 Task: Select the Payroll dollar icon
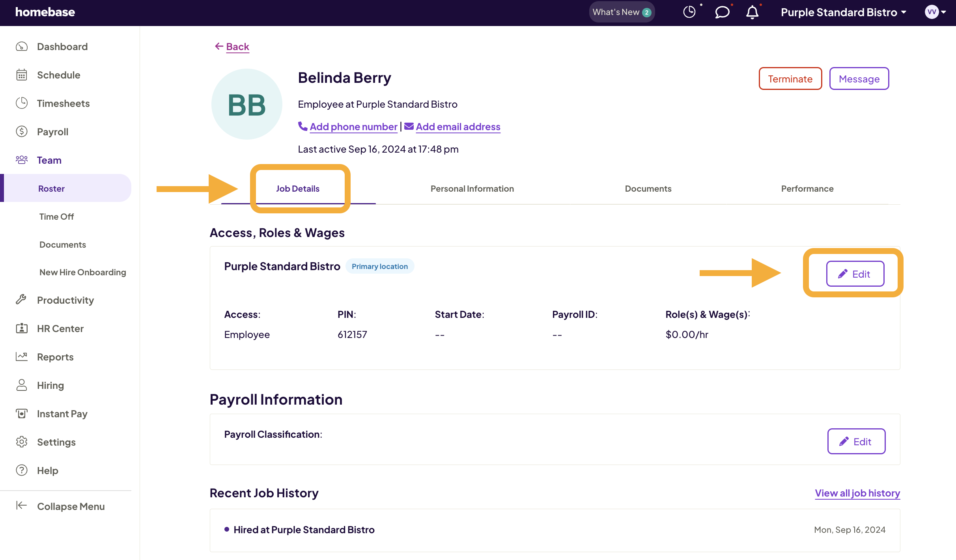22,131
